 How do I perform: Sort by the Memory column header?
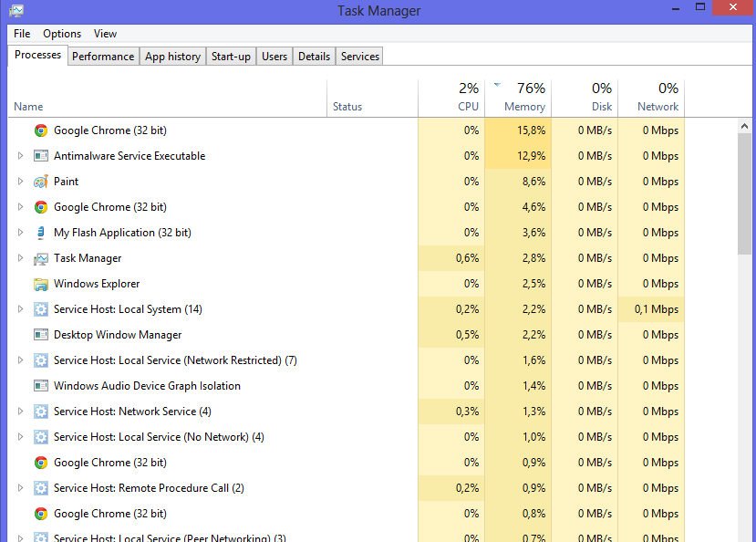pyautogui.click(x=518, y=99)
